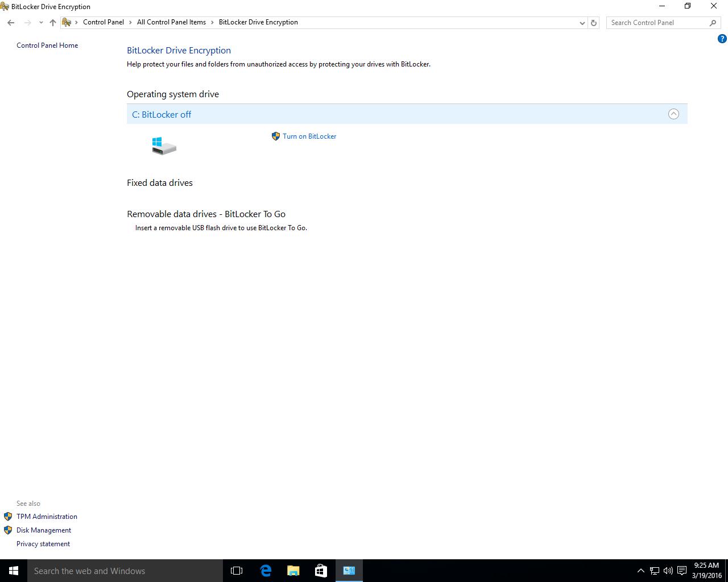Minimize the BitLocker window

(662, 6)
